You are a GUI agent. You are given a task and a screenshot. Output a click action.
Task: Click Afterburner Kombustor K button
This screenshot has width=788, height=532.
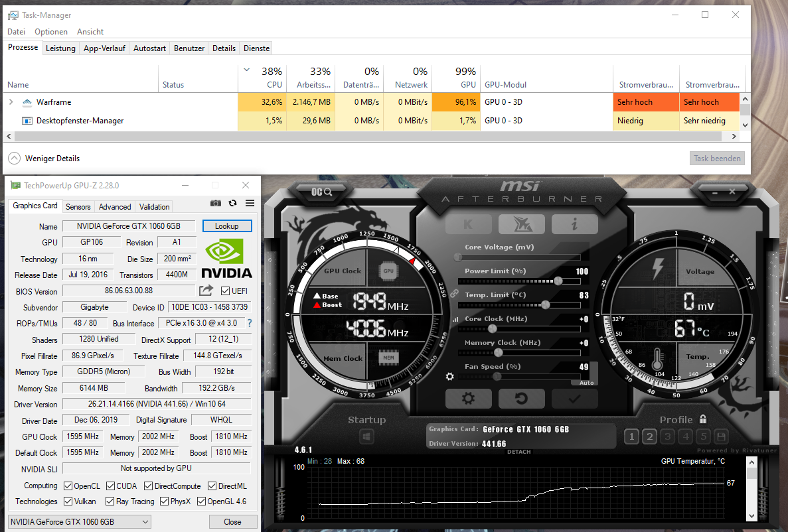pyautogui.click(x=469, y=224)
